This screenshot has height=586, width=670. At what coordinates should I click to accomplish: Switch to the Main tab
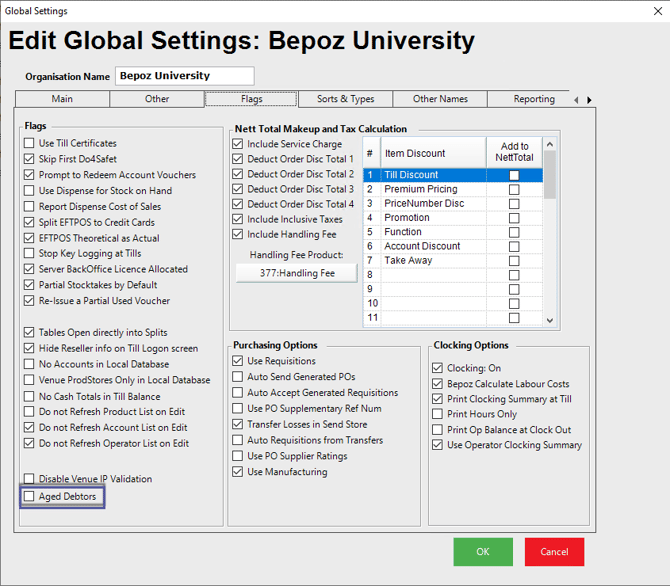pos(62,99)
